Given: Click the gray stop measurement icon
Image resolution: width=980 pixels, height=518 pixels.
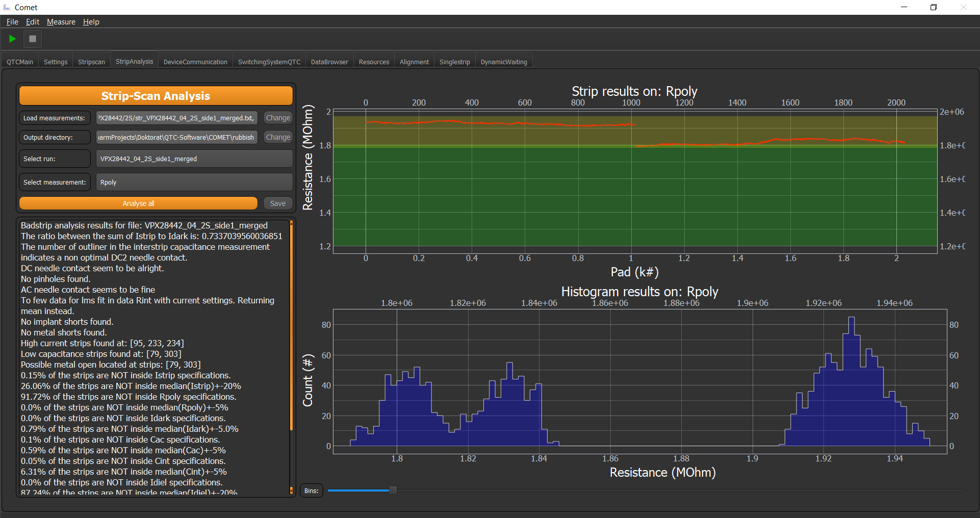Looking at the screenshot, I should (x=33, y=39).
